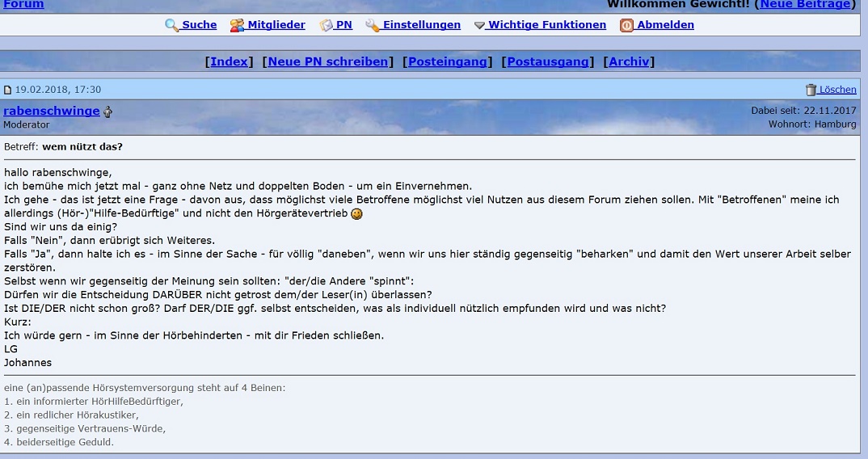Click the wrench icon for Einstellungen
The height and width of the screenshot is (459, 868).
[373, 25]
